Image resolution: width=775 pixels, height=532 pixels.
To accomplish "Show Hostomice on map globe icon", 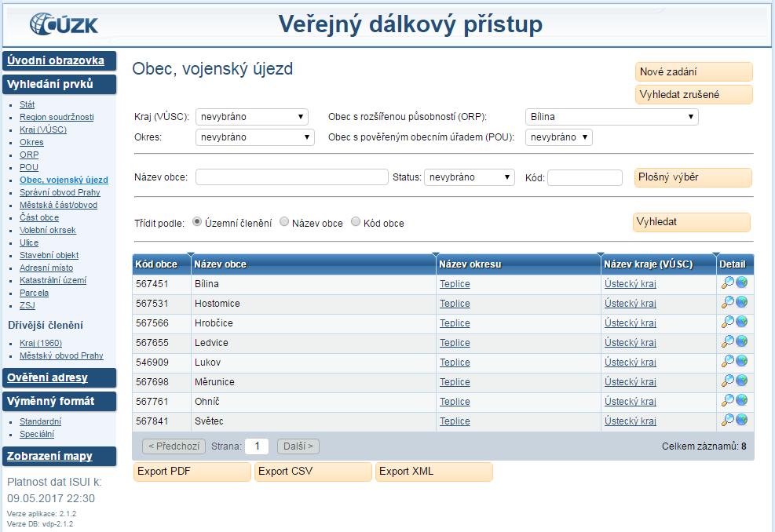I will click(741, 302).
